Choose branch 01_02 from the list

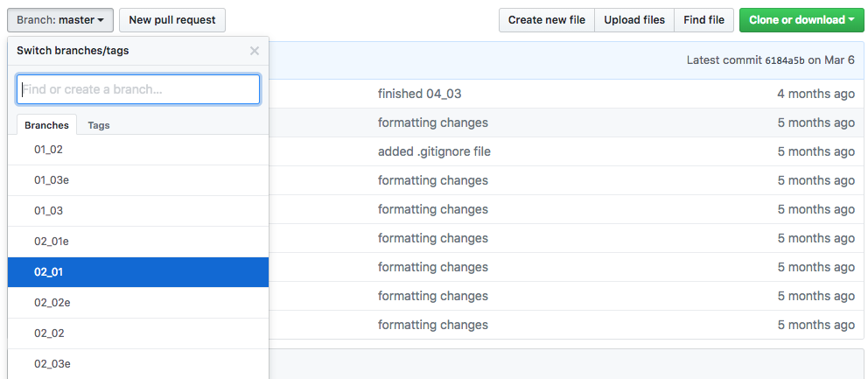point(49,150)
